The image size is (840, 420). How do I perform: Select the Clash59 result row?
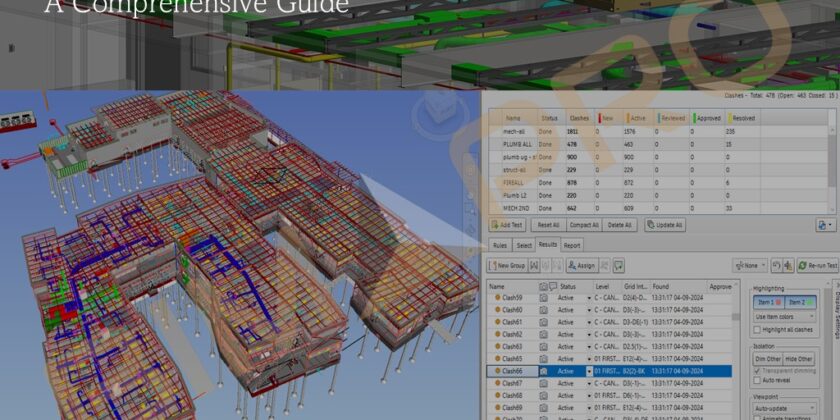609,297
